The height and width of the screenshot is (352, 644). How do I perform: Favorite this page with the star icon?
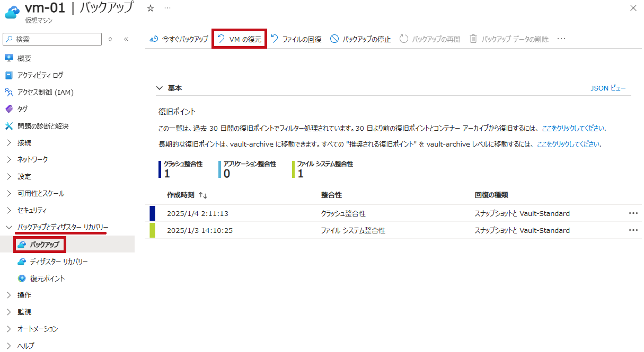151,8
